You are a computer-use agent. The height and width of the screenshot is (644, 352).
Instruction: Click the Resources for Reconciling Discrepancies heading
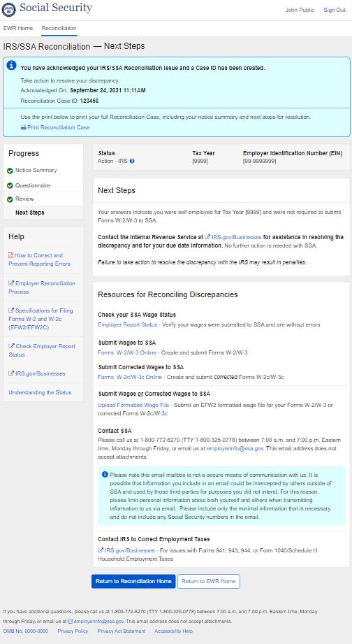(168, 294)
